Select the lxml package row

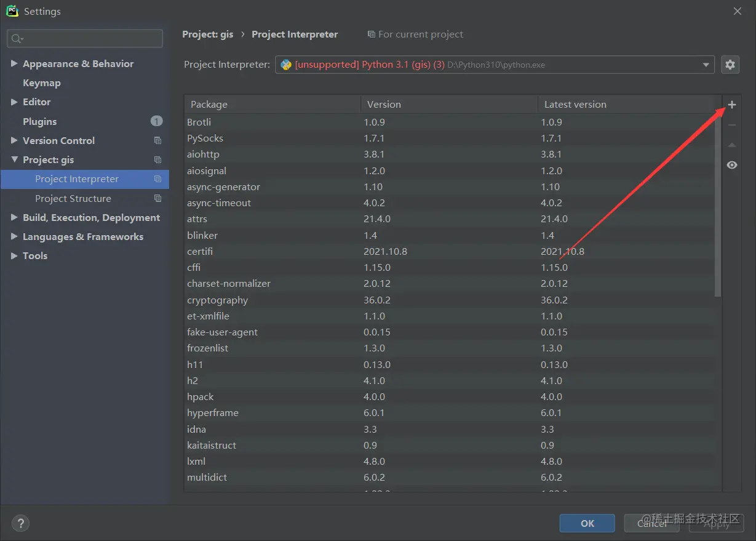(x=449, y=461)
